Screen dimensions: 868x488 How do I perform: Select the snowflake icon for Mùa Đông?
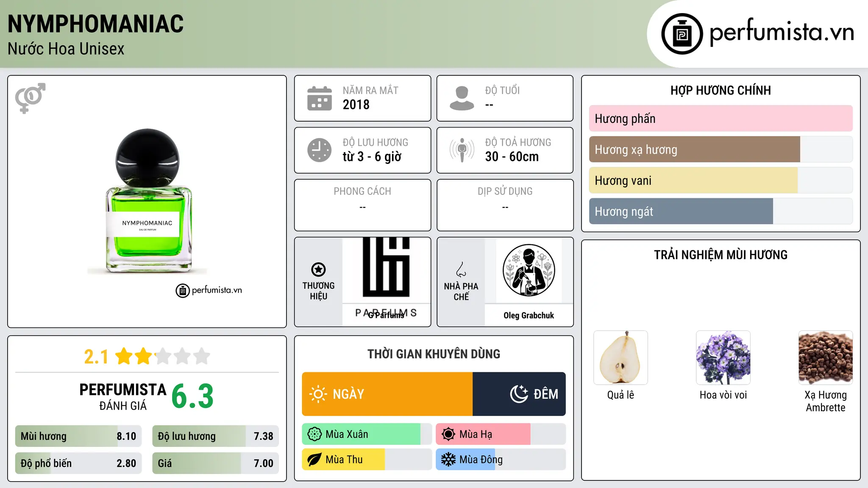point(448,460)
